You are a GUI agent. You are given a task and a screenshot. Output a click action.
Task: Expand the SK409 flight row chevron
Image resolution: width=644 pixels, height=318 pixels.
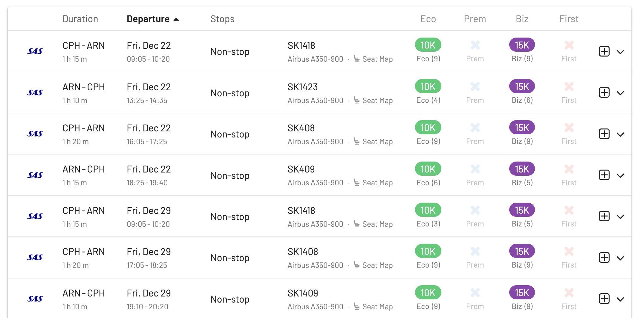[620, 175]
